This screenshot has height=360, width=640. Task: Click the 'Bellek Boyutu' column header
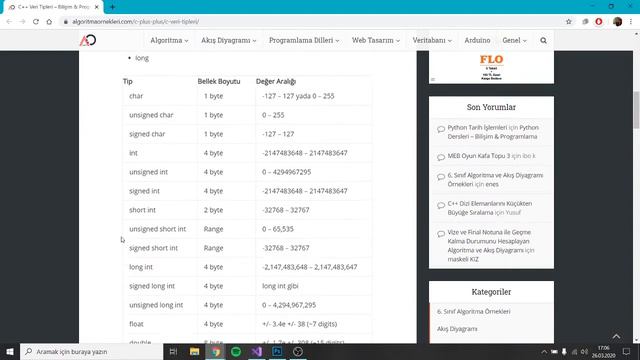click(219, 82)
